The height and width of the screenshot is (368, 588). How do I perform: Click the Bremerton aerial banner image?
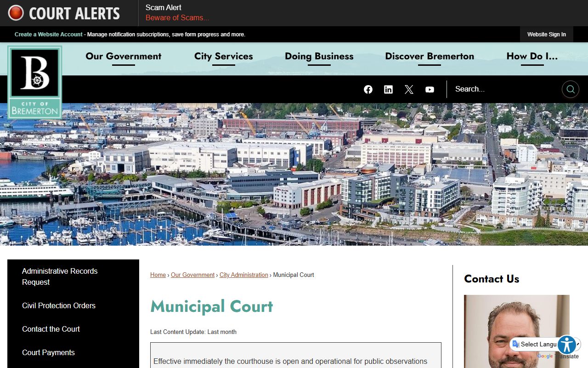point(294,174)
